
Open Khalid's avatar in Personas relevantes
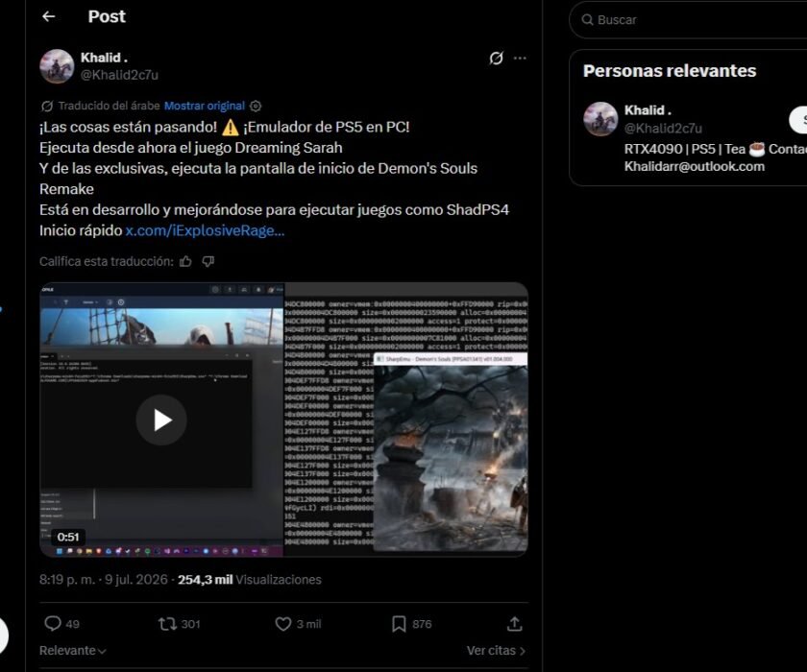point(600,119)
